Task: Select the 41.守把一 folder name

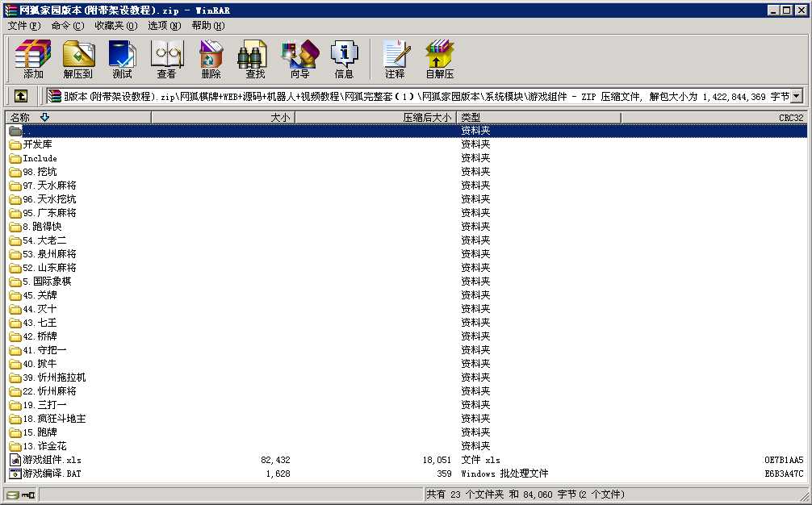Action: (x=45, y=350)
